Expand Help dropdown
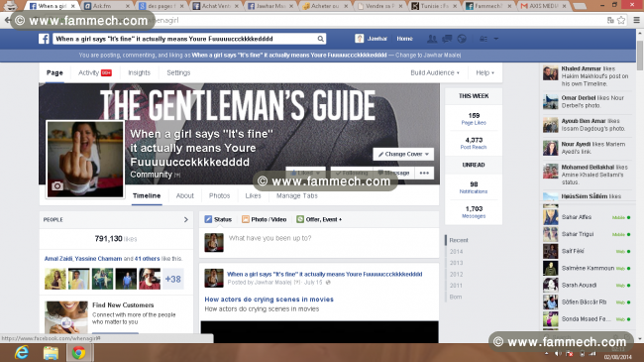The width and height of the screenshot is (644, 362). pyautogui.click(x=484, y=72)
